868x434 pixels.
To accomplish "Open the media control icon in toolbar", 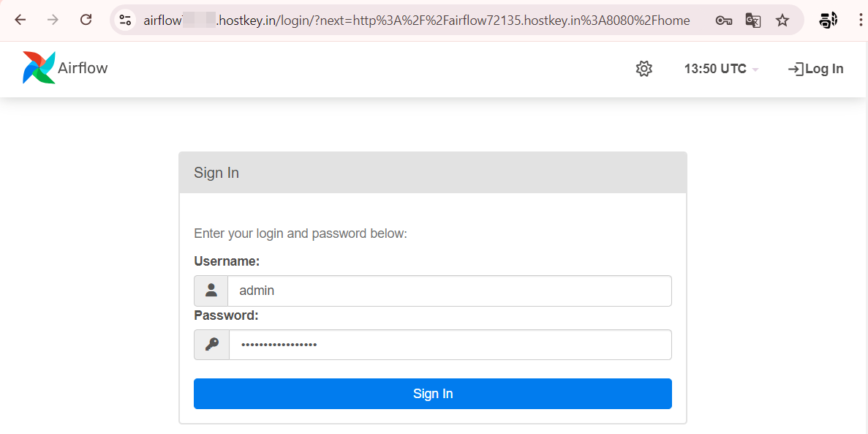I will tap(829, 20).
